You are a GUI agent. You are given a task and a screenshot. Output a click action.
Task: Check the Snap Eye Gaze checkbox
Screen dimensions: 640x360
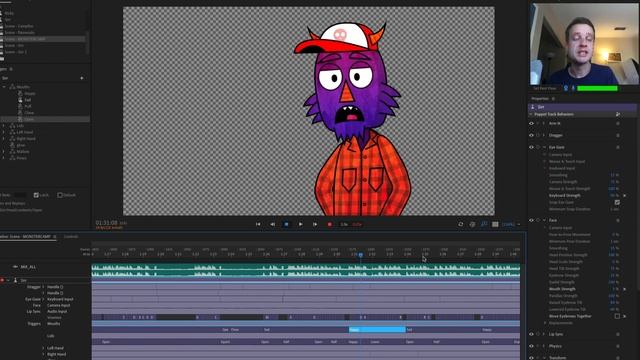(617, 202)
